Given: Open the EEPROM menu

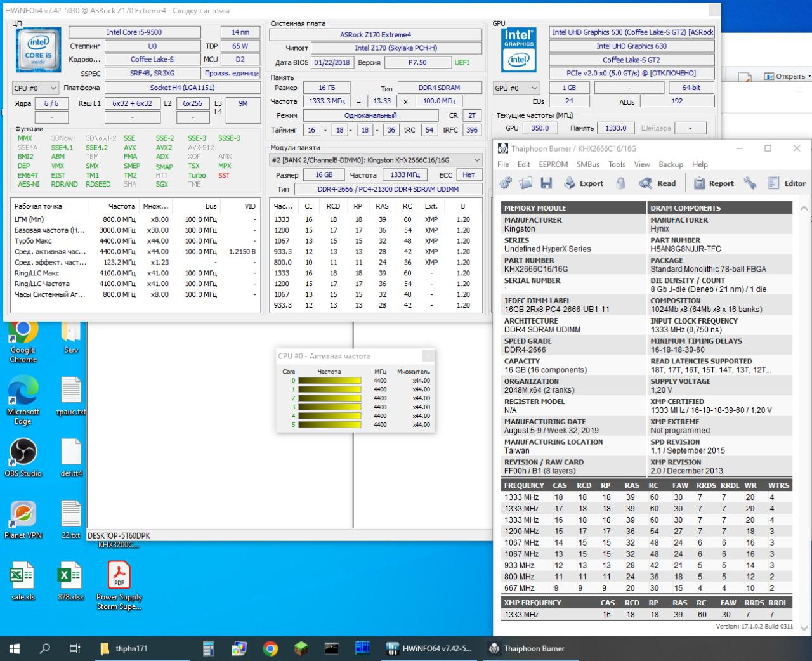Looking at the screenshot, I should pyautogui.click(x=553, y=164).
